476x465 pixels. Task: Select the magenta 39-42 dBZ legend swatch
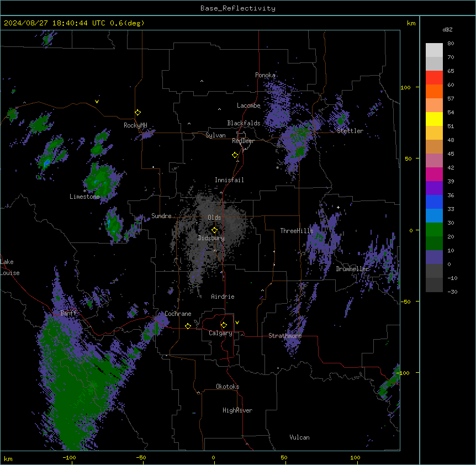pyautogui.click(x=434, y=174)
